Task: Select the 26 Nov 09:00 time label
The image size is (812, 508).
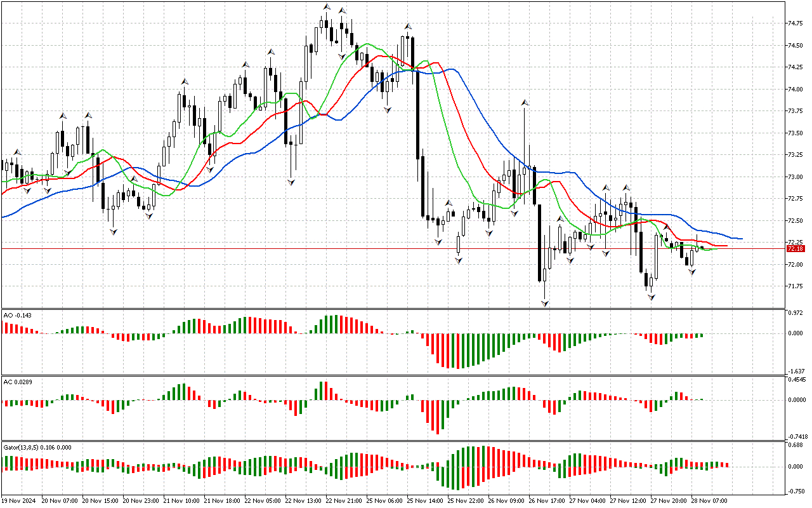Action: coord(506,501)
